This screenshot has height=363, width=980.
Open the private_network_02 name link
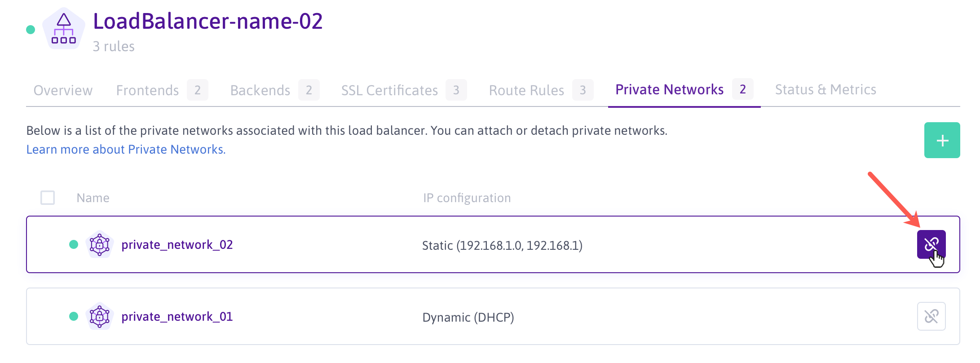point(177,245)
